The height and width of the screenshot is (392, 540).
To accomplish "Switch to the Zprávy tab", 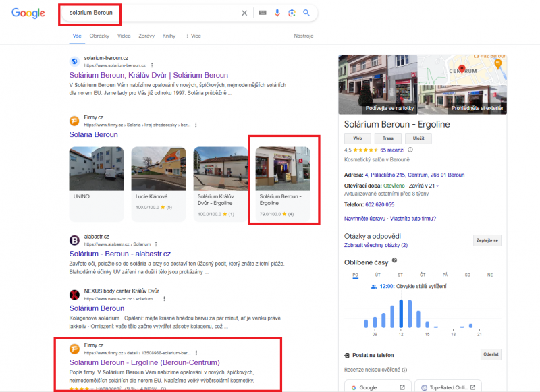I will 146,36.
